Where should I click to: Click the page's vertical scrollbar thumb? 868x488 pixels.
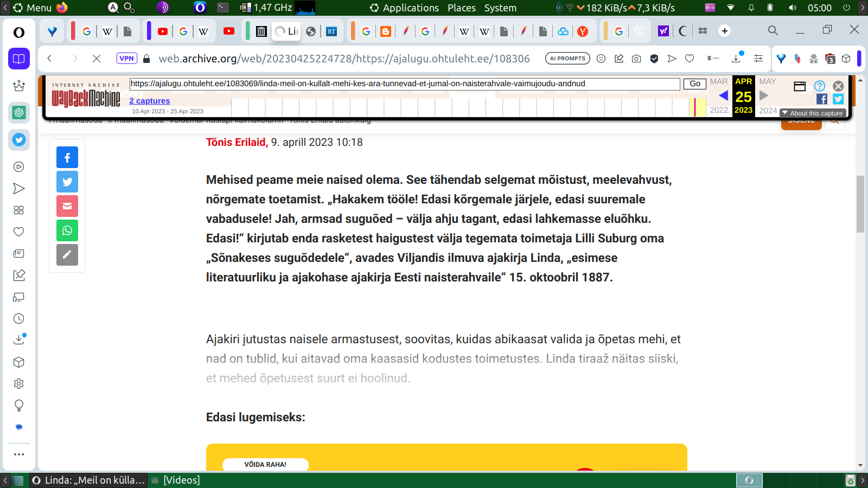860,204
